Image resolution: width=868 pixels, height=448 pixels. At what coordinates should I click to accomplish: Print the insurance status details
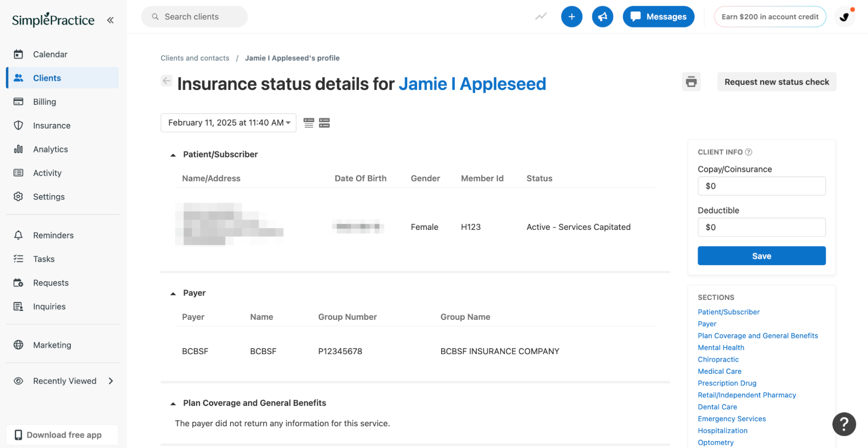click(x=691, y=82)
